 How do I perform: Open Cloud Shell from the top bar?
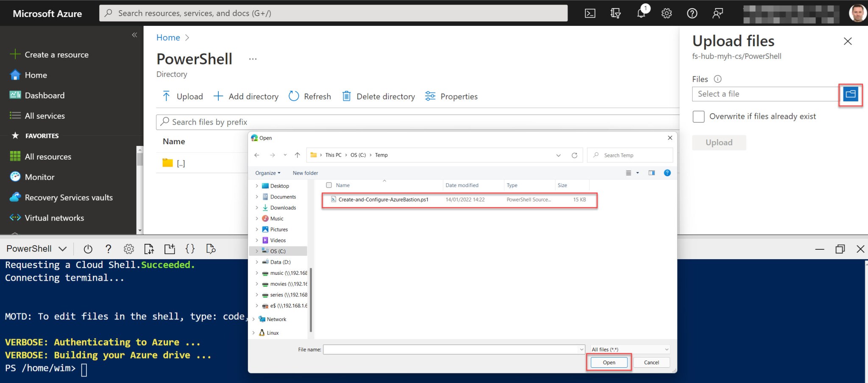[590, 13]
